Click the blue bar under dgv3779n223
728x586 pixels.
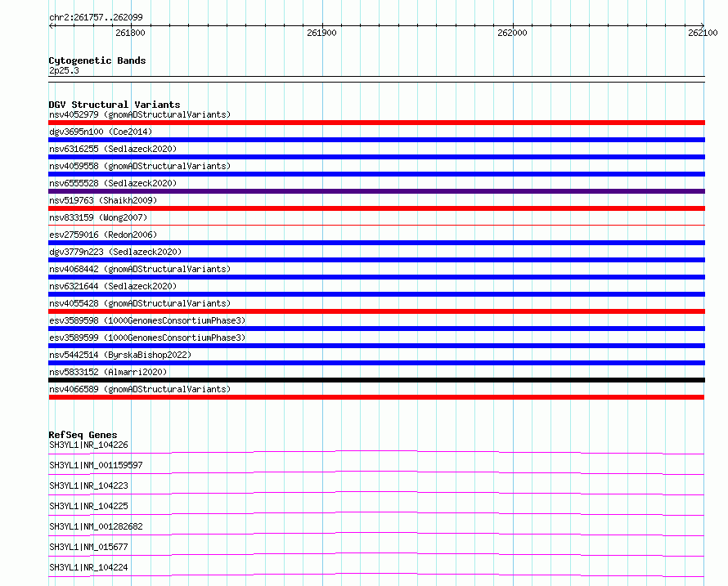376,260
